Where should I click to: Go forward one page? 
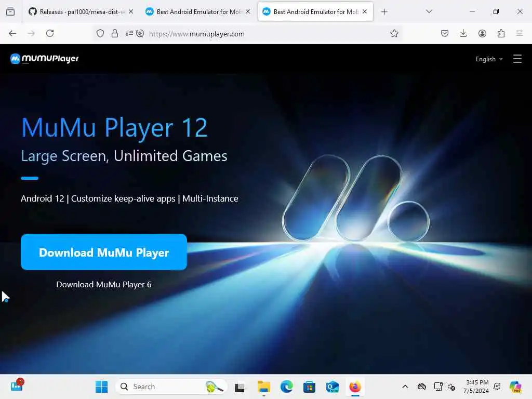[31, 33]
